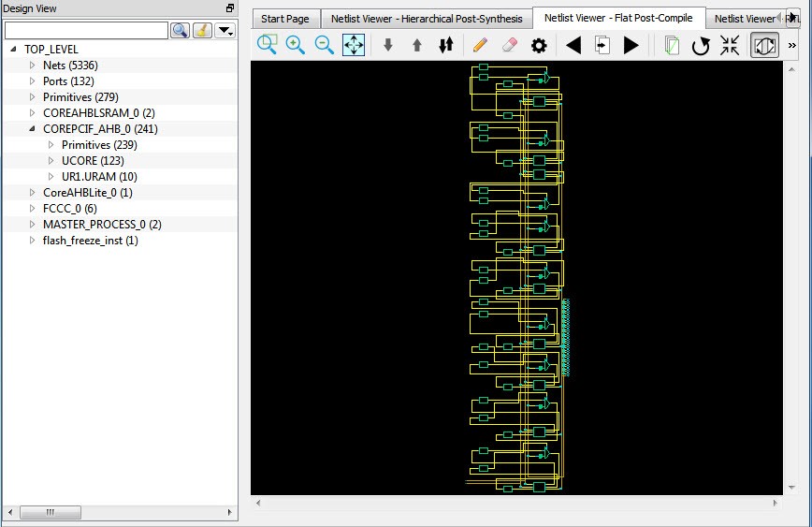The height and width of the screenshot is (527, 812).
Task: Toggle the rightmost boxed view button
Action: 764,45
